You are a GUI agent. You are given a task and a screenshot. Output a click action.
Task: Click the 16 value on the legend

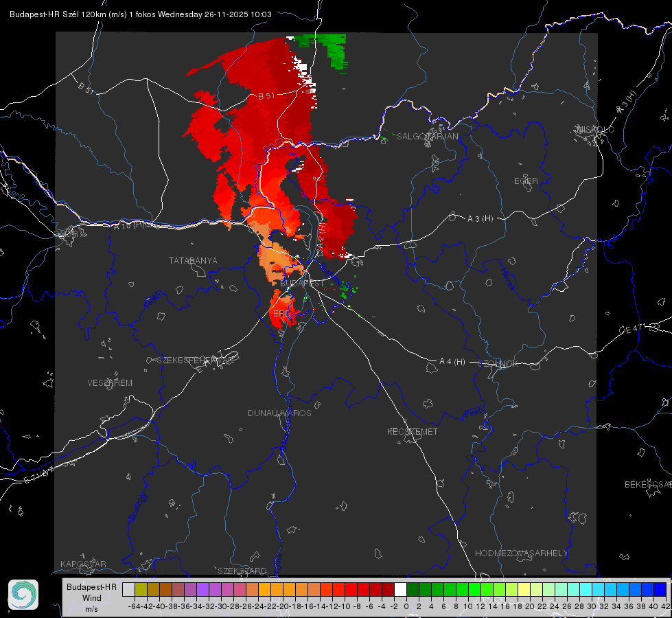tap(505, 606)
